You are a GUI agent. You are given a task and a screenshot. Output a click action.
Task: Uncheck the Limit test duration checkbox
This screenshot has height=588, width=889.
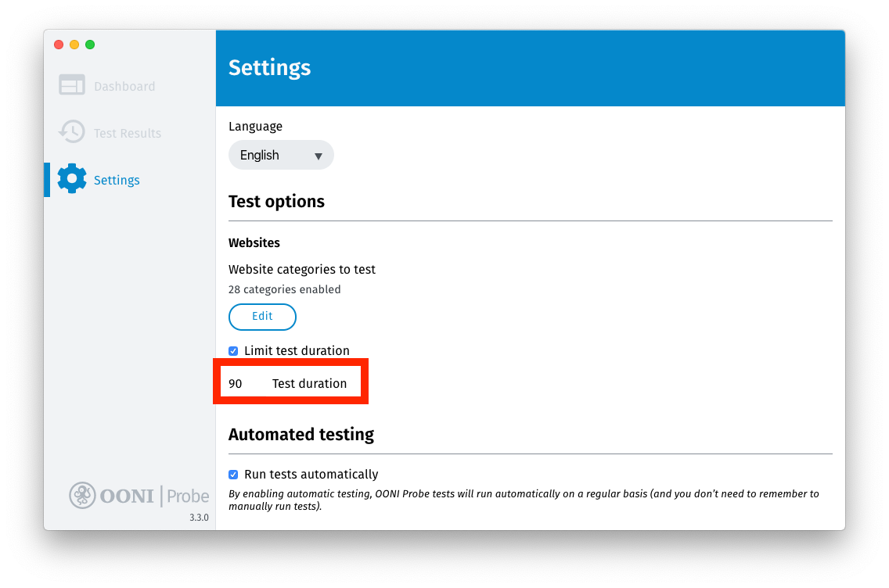click(233, 351)
